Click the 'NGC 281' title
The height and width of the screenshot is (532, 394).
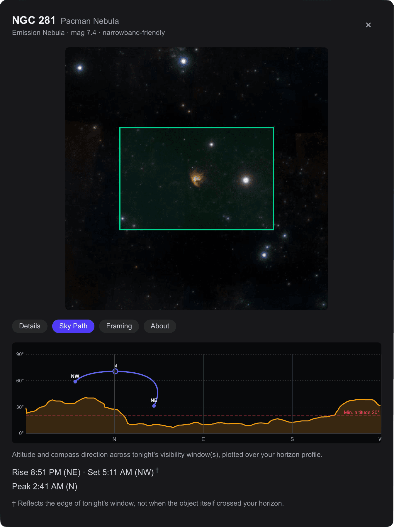(x=34, y=20)
